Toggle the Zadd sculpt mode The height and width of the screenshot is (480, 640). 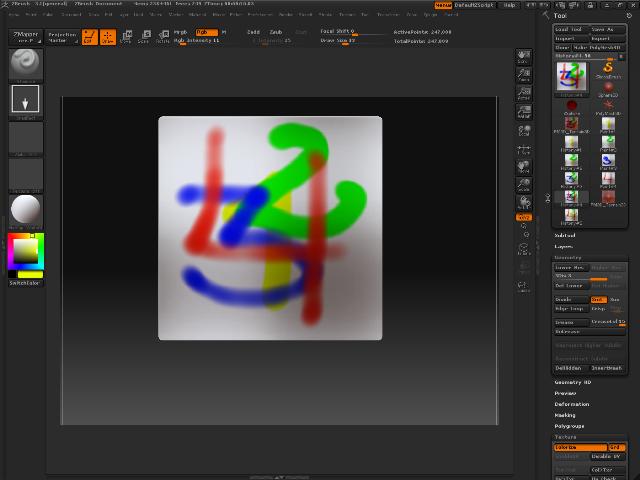point(254,32)
